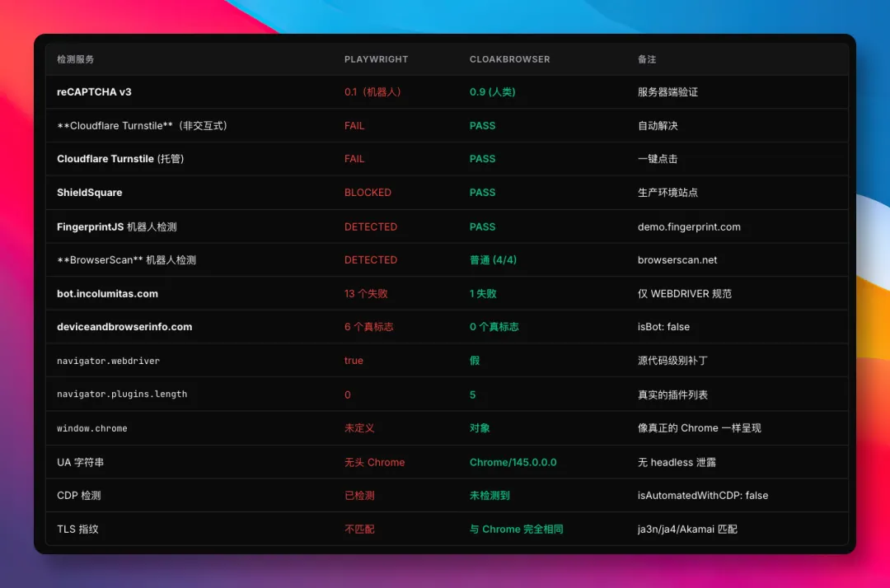Click the PLAYWRIGHT column header
The image size is (890, 588).
(x=376, y=59)
